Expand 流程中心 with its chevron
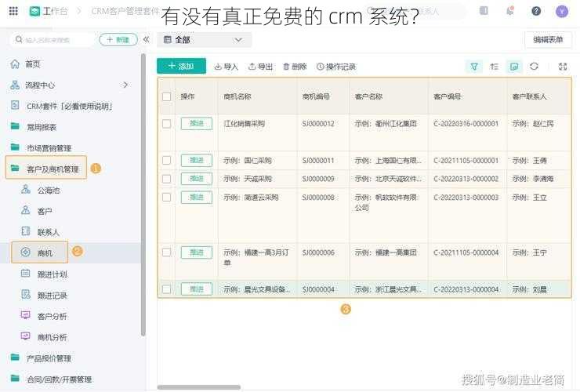Screen dimensions: 580x392 click(x=125, y=85)
